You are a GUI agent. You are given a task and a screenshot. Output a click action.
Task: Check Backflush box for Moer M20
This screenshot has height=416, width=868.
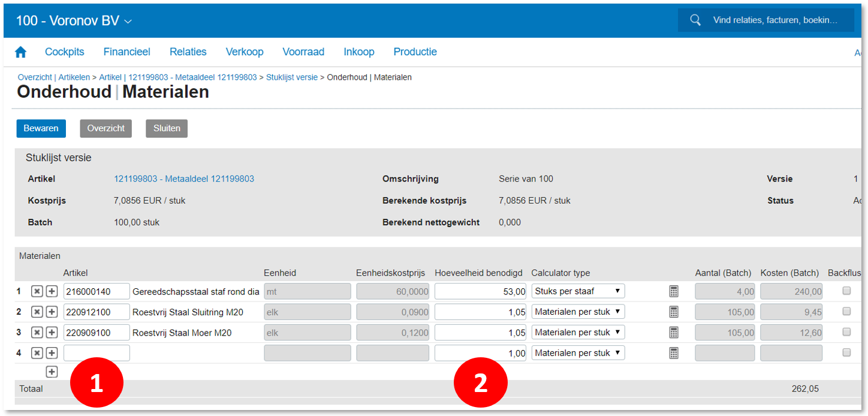846,331
